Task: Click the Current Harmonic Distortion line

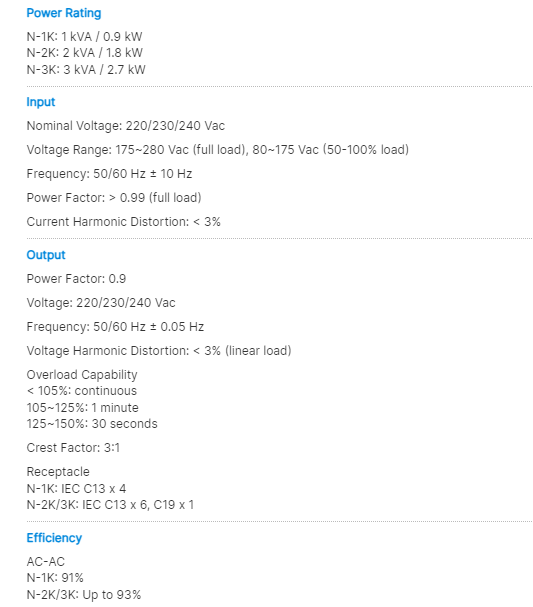Action: click(123, 222)
